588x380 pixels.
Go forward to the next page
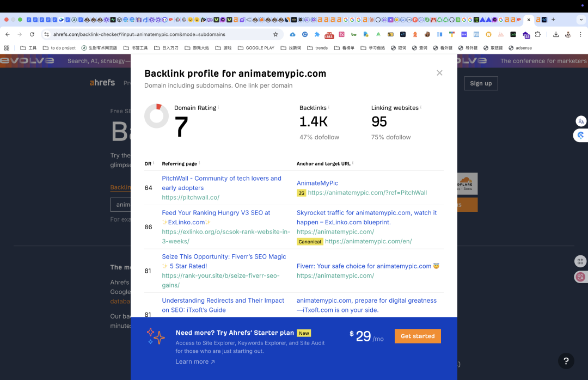click(x=20, y=34)
